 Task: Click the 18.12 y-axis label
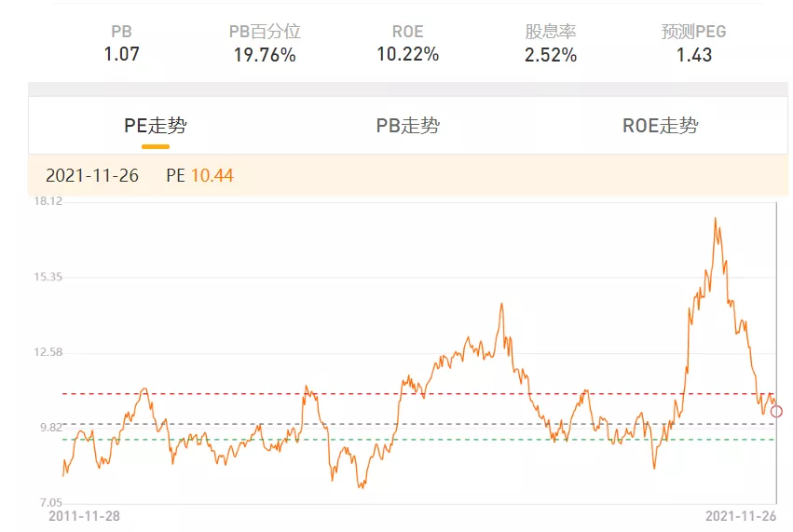pyautogui.click(x=47, y=201)
